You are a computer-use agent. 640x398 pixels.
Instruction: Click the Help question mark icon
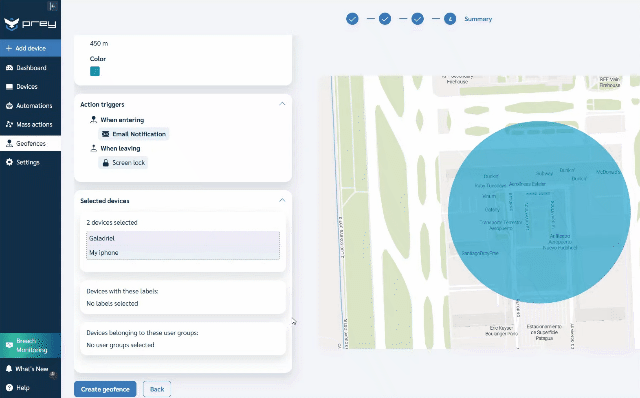point(9,388)
